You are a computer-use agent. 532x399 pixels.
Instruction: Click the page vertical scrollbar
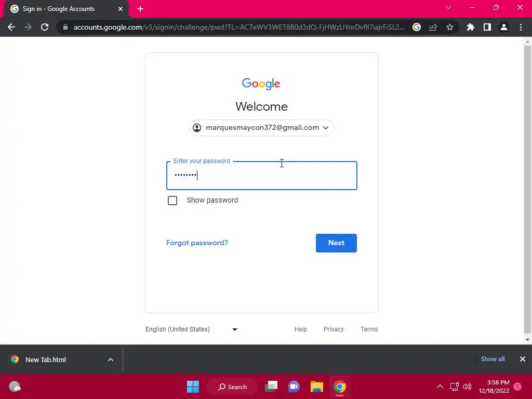(x=527, y=189)
